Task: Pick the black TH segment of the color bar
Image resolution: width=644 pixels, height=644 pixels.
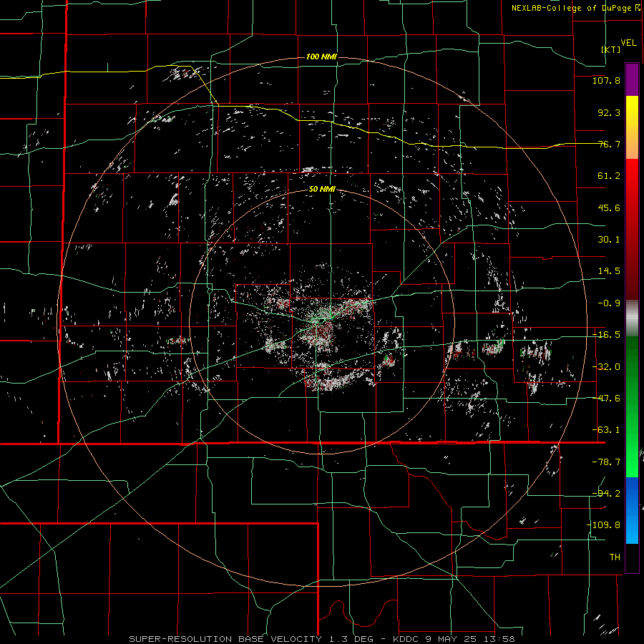Action: click(x=632, y=557)
